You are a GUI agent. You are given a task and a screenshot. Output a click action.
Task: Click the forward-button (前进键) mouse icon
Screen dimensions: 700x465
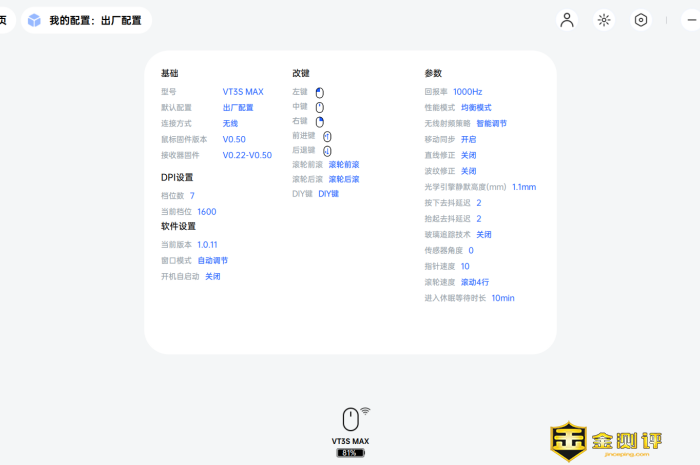click(327, 136)
